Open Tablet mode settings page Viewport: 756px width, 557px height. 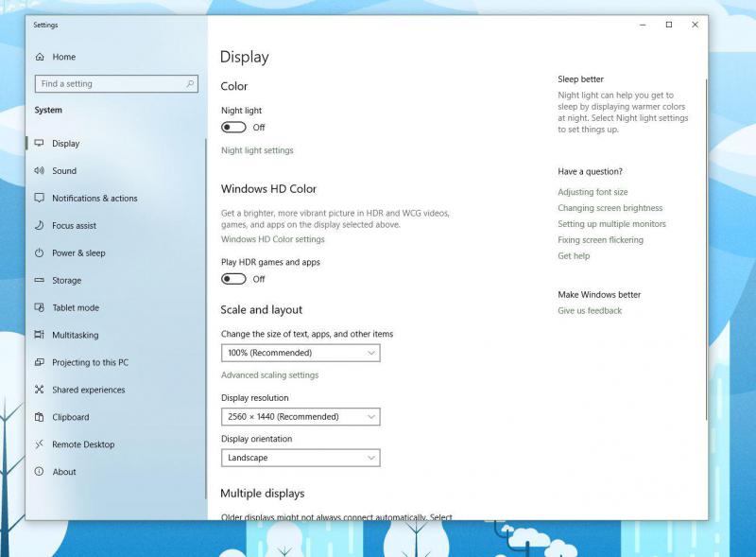pyautogui.click(x=75, y=308)
